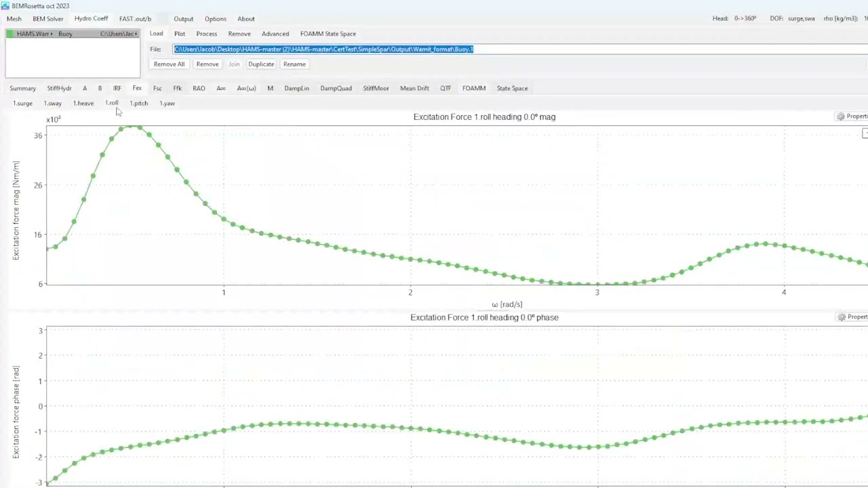This screenshot has height=488, width=868.
Task: Select the 1.yaw DOF tab
Action: pos(167,104)
